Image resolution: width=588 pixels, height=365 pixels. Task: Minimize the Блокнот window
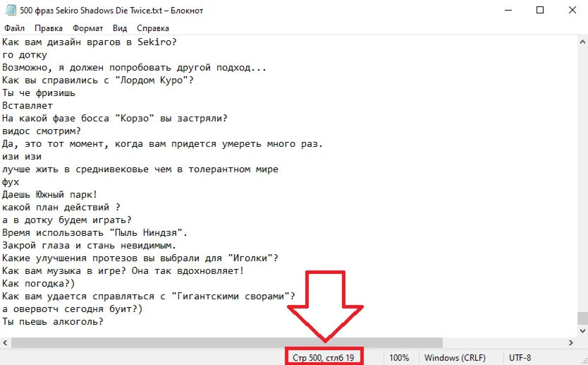508,10
